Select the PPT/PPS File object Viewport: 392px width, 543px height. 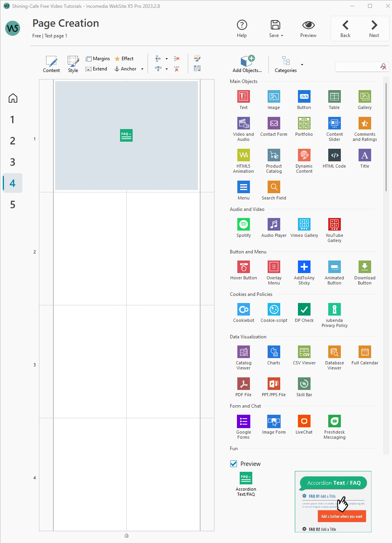pos(274,384)
